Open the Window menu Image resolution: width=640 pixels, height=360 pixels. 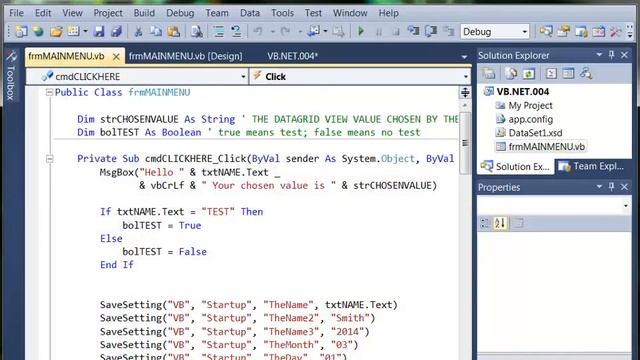(x=350, y=13)
